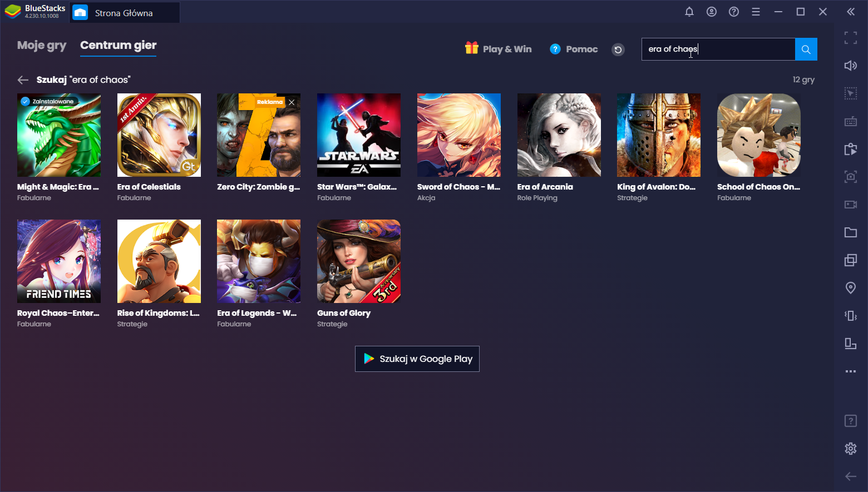Collapse the sidebar with double chevron icon
The image size is (868, 492).
tap(850, 12)
